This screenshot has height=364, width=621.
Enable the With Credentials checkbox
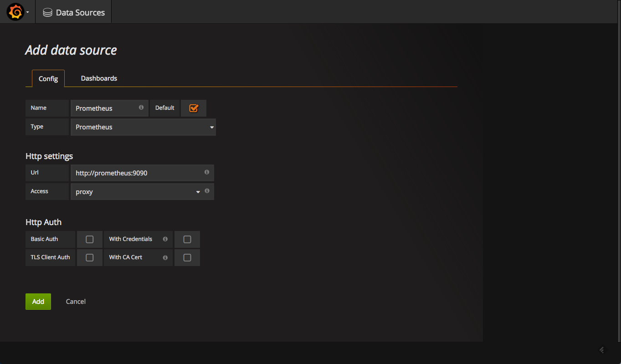pos(187,239)
